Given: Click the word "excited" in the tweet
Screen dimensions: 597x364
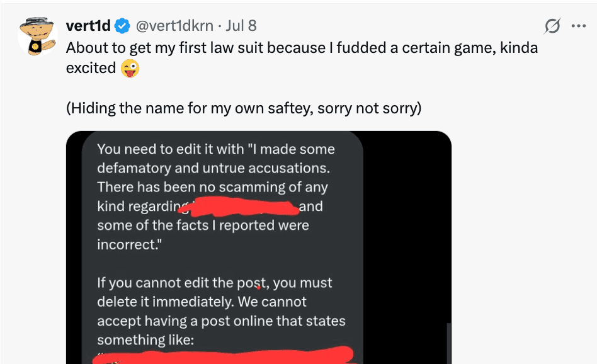Looking at the screenshot, I should 91,68.
